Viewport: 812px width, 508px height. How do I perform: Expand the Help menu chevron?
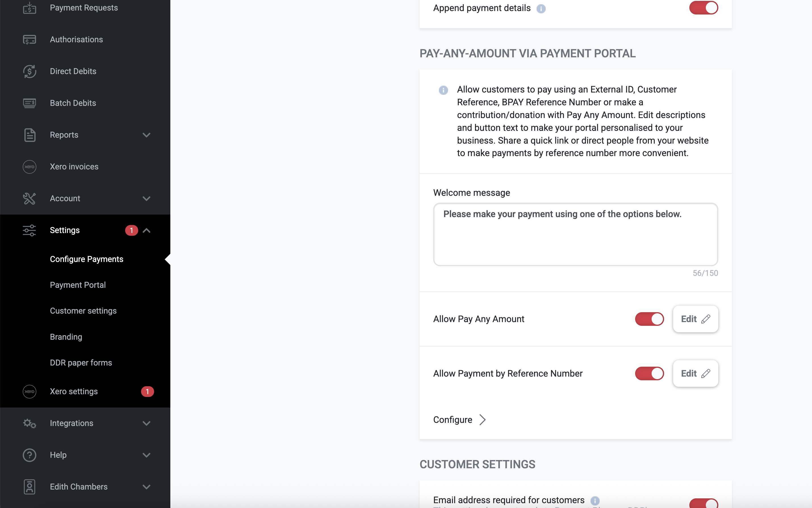click(146, 455)
